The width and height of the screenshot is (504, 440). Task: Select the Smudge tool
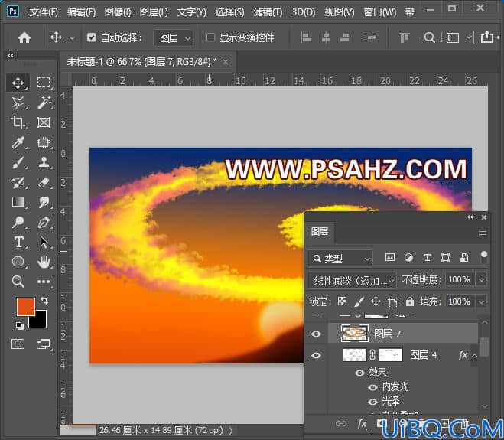pyautogui.click(x=44, y=202)
